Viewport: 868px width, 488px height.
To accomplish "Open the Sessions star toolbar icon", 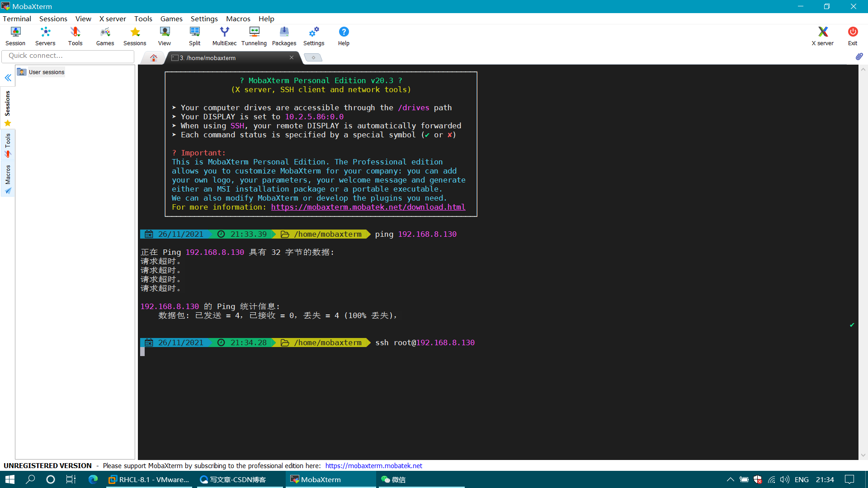I will (x=135, y=36).
